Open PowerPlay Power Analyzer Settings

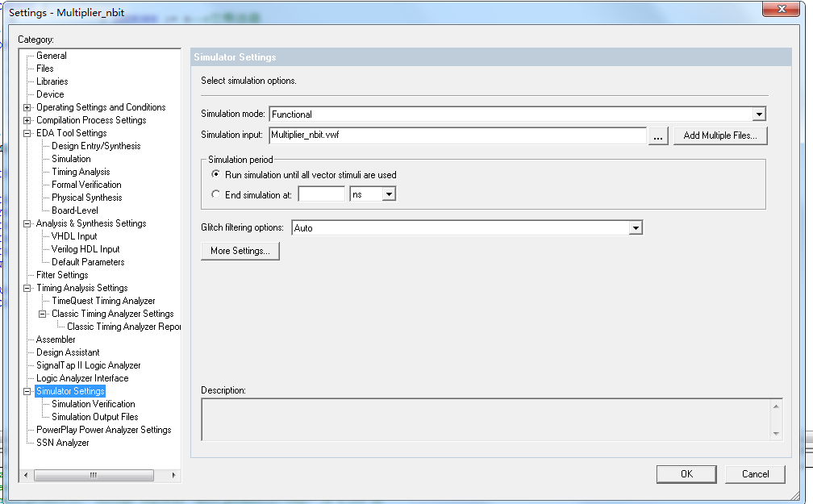pyautogui.click(x=104, y=430)
